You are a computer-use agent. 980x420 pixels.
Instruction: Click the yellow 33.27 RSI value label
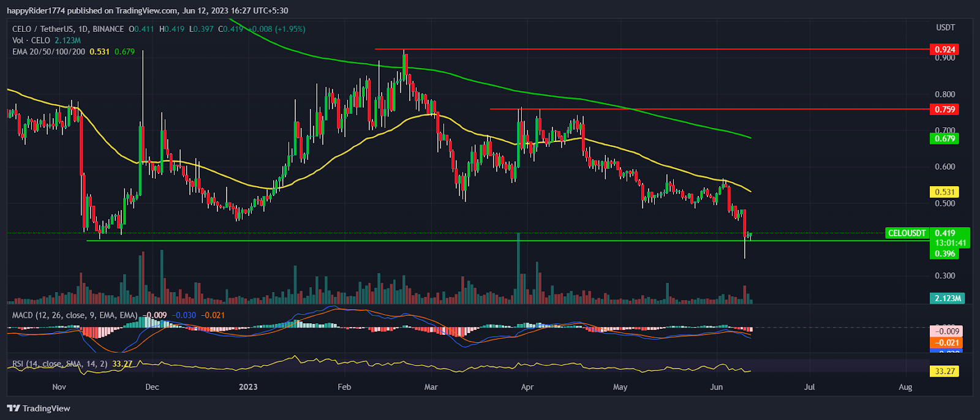[945, 371]
